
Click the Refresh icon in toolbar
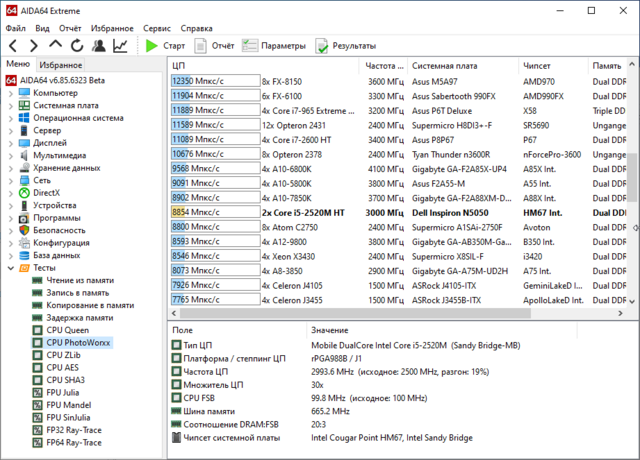(x=76, y=45)
